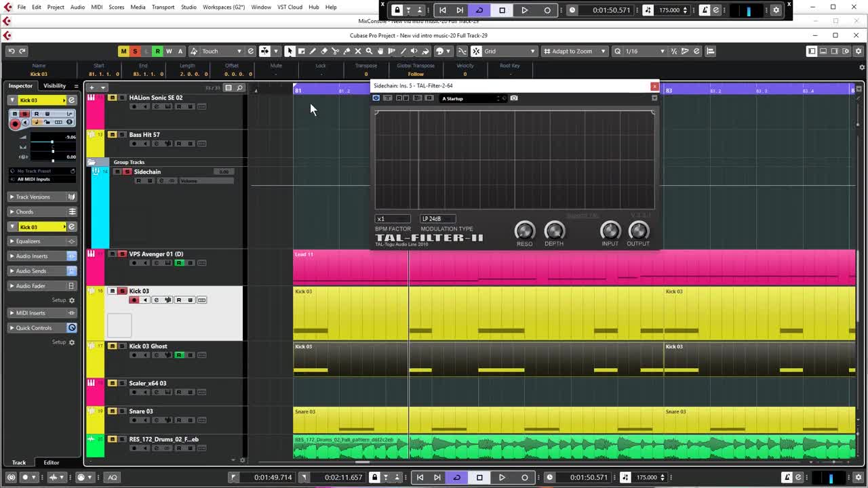Open the Adapt to Zoom dropdown

573,51
